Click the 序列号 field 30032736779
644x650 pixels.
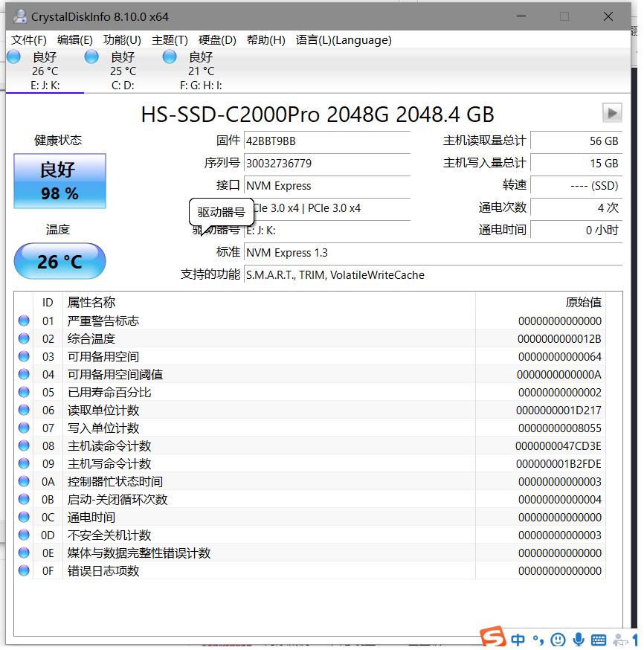tap(327, 164)
